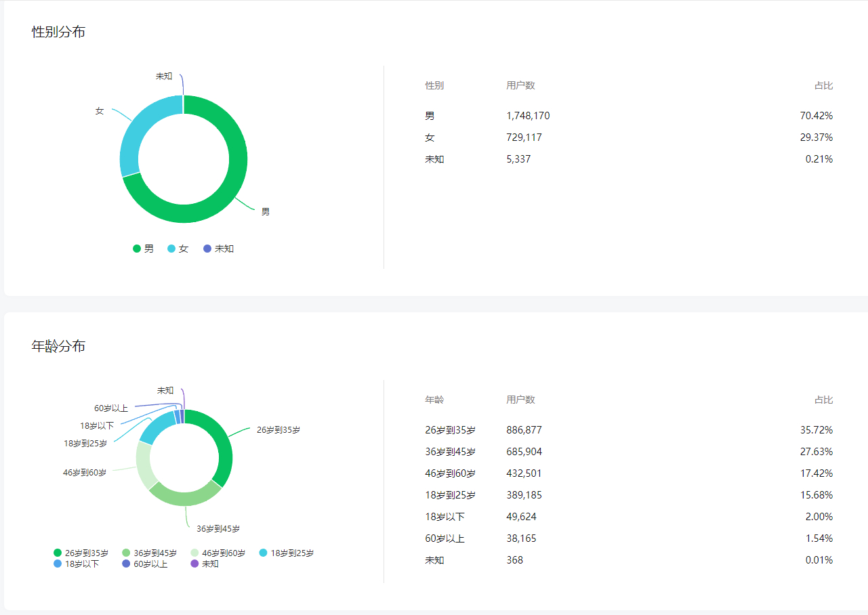Select the 29.37% percentage cell
The height and width of the screenshot is (615, 868).
[817, 137]
